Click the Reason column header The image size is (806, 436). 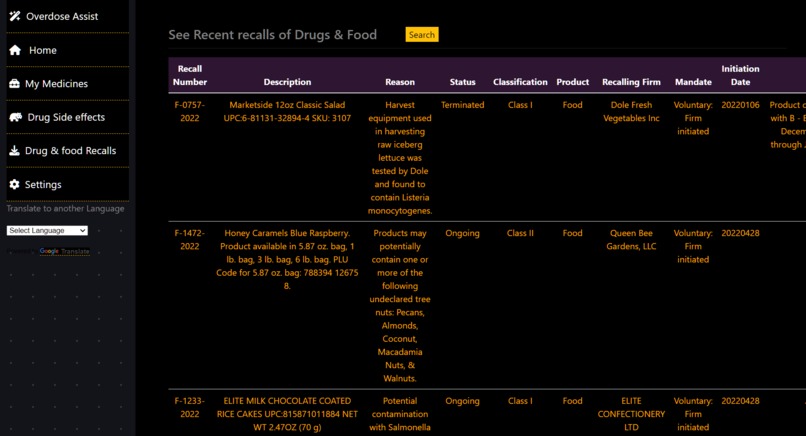tap(400, 82)
